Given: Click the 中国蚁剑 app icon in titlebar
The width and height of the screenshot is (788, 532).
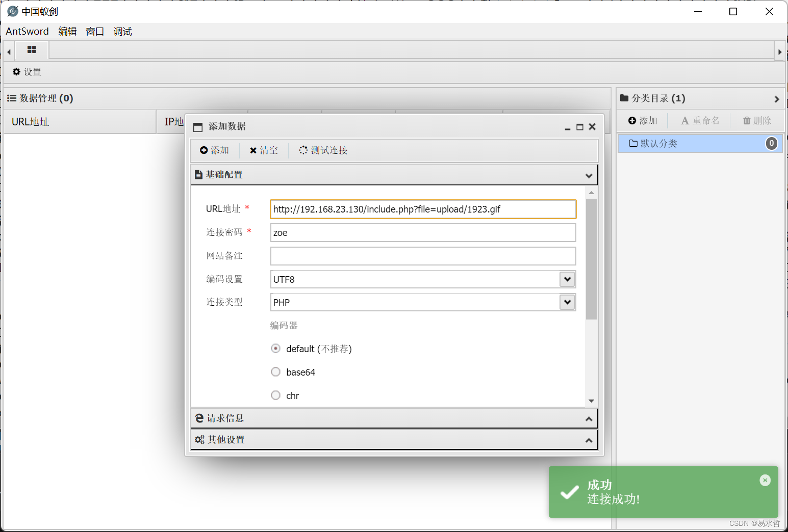Looking at the screenshot, I should pyautogui.click(x=13, y=11).
